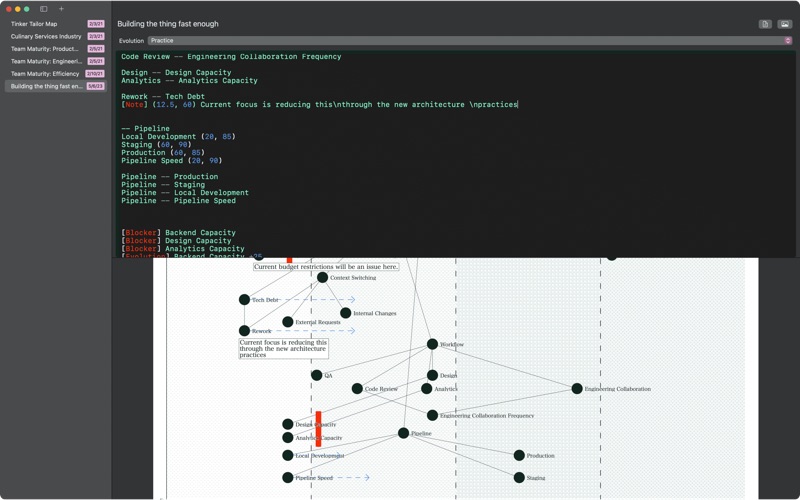Screen dimensions: 800x500
Task: Select Team Maturity: Product map
Action: 56,49
